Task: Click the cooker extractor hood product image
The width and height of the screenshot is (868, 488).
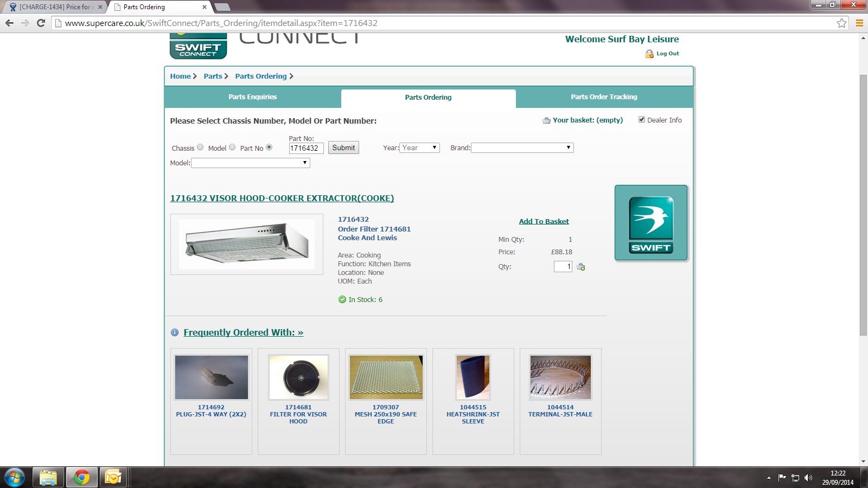Action: (247, 244)
